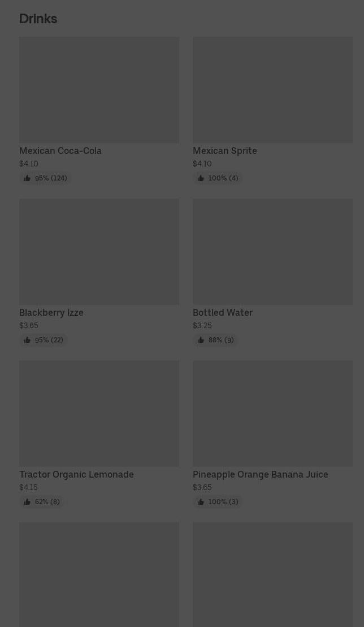Select the Blackberry Izze title
The height and width of the screenshot is (627, 364).
click(51, 312)
